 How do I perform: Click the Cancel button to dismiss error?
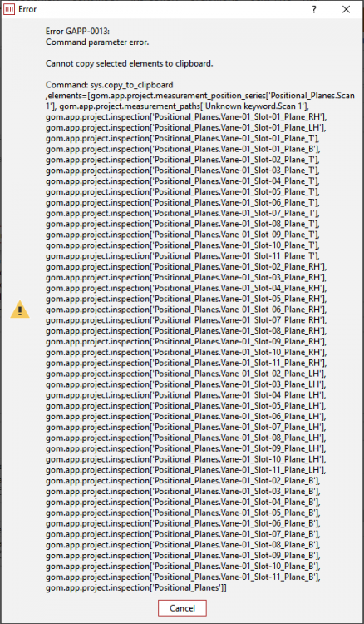(x=182, y=608)
